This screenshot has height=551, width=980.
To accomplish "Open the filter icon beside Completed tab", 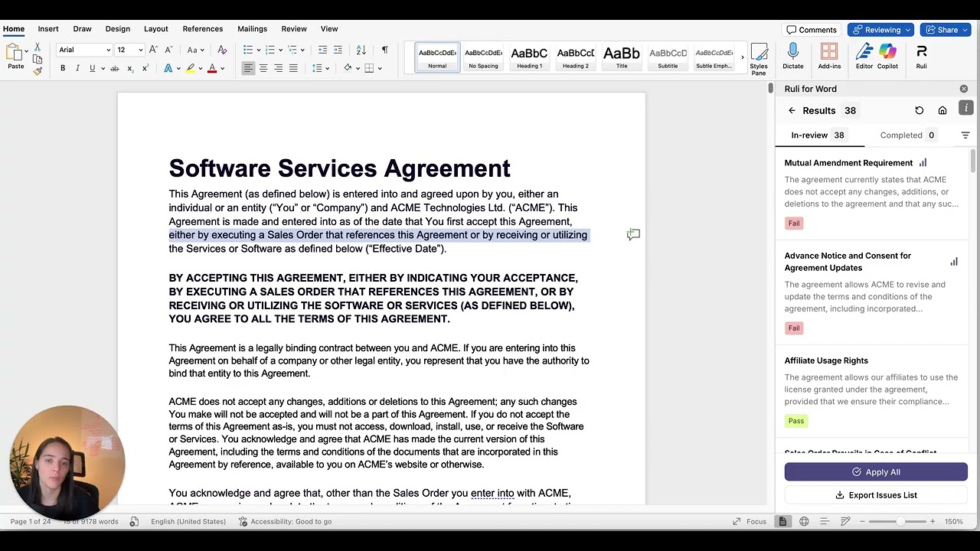I will (965, 135).
